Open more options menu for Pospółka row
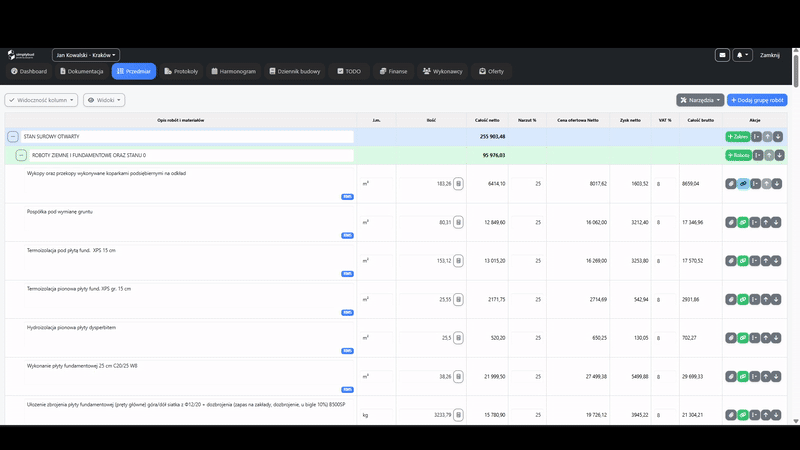 (x=755, y=222)
